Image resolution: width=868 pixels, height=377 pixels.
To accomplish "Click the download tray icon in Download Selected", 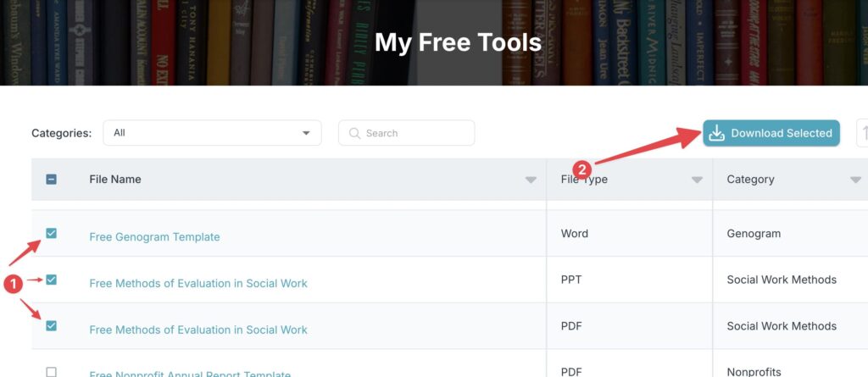I will [x=717, y=133].
